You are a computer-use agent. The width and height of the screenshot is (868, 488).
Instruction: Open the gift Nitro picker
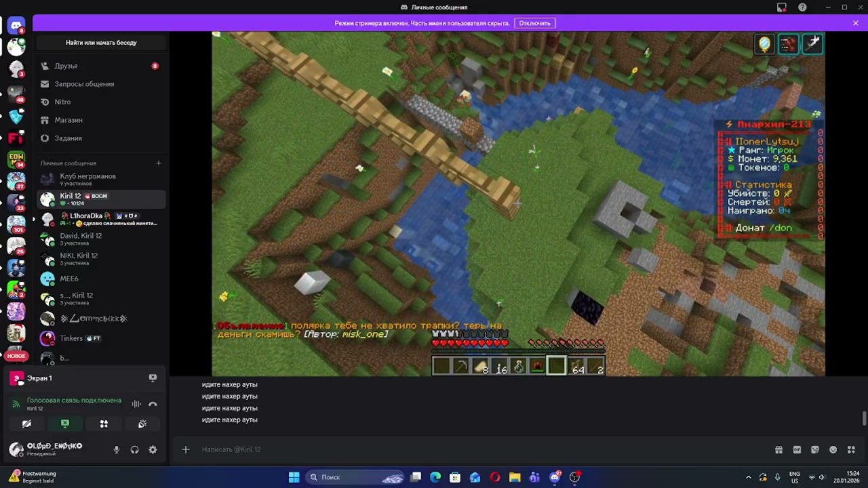[x=778, y=449]
